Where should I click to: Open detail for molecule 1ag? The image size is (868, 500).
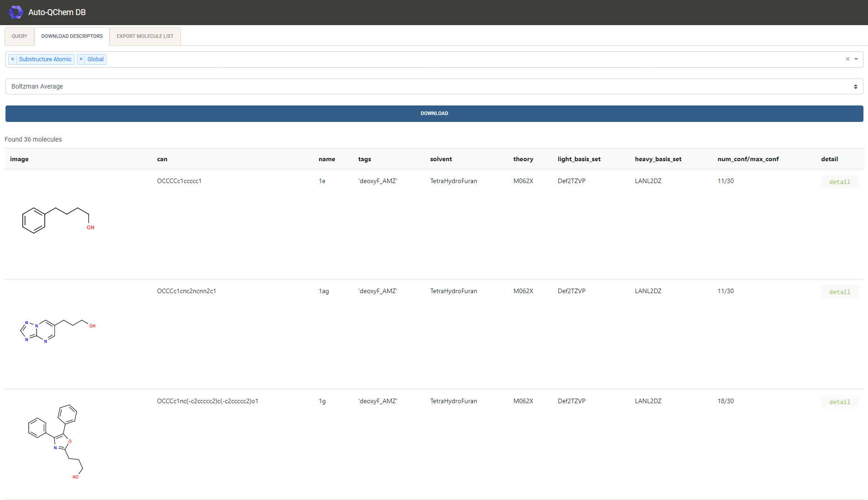click(839, 292)
